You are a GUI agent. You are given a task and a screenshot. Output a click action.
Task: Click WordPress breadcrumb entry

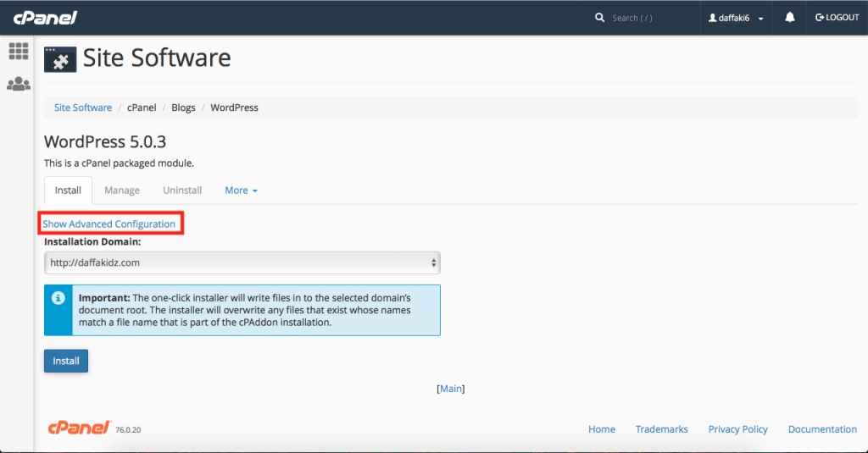tap(234, 108)
